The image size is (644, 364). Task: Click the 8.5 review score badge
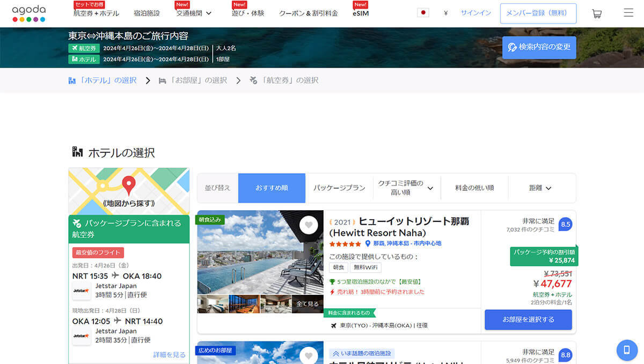click(565, 225)
